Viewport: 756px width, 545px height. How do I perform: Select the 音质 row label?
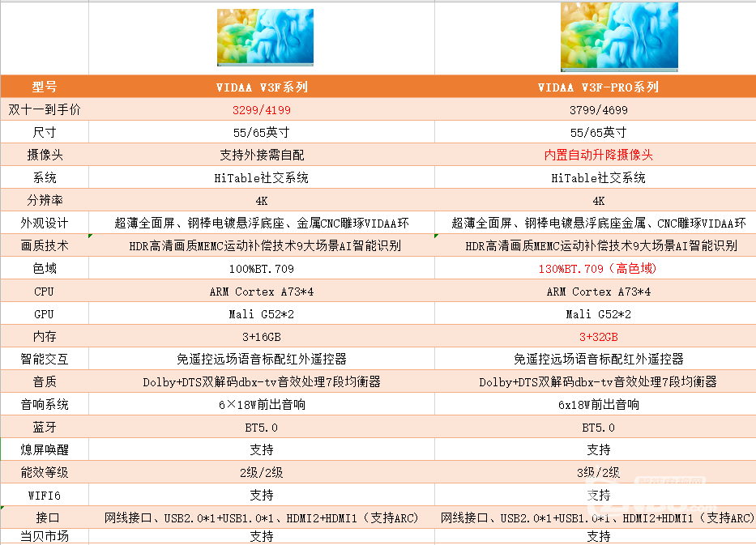(45, 381)
